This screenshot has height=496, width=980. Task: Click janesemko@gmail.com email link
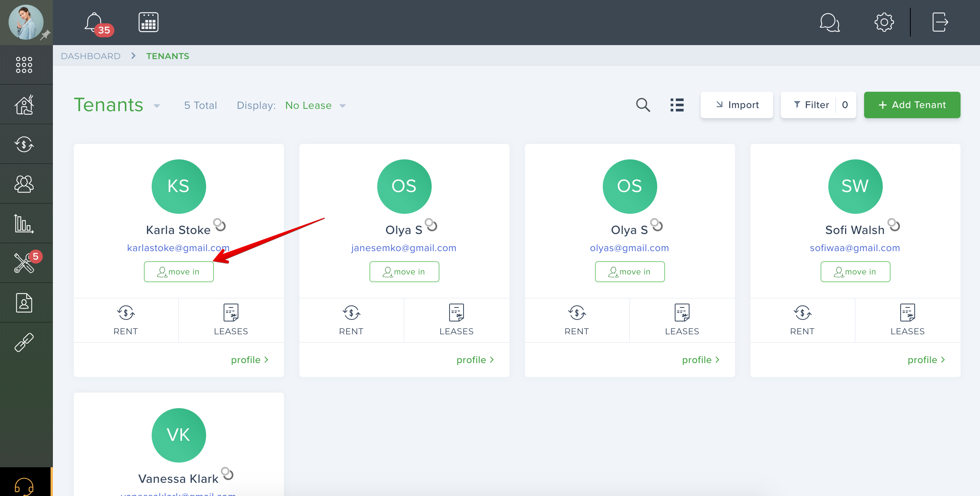point(404,248)
